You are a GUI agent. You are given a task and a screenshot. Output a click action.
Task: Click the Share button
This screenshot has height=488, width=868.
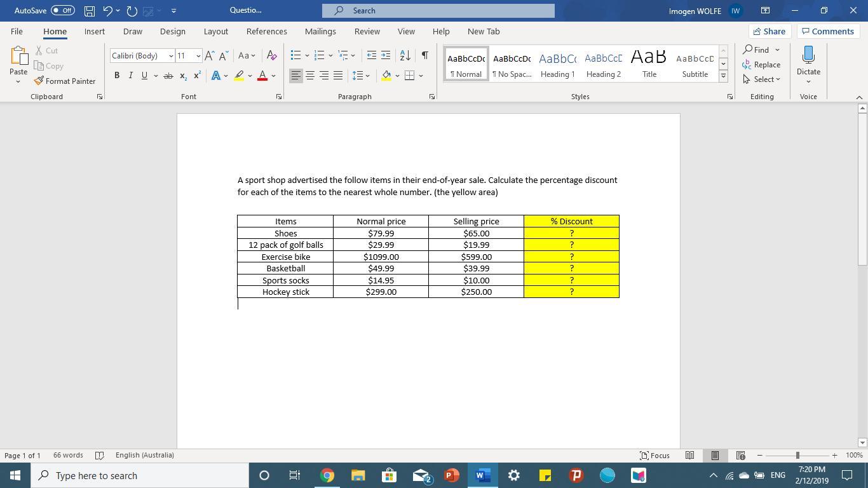(x=769, y=31)
